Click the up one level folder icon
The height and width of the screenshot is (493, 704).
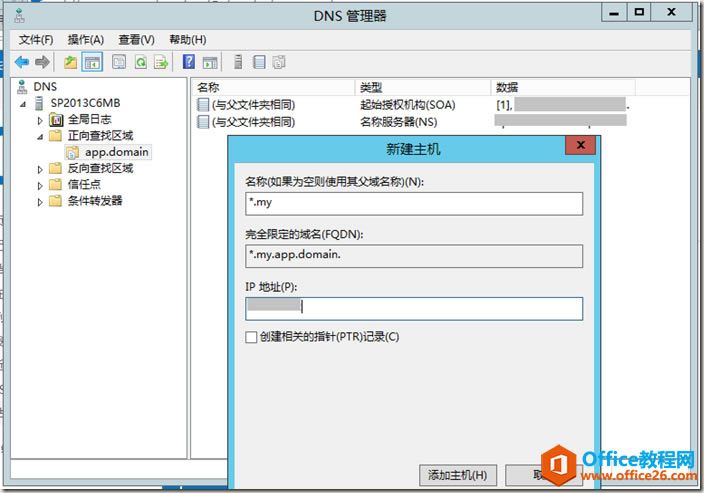click(70, 62)
